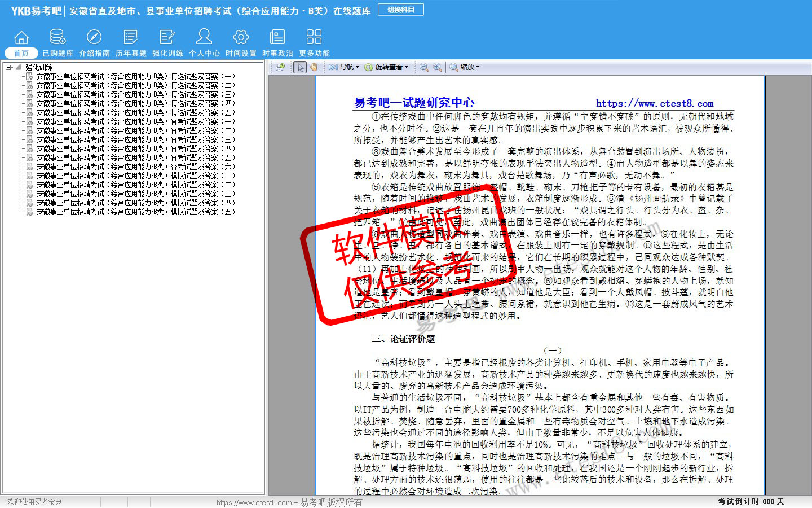Open the www.etest8.com link in document header
Viewport: 812px width, 508px height.
(x=655, y=103)
